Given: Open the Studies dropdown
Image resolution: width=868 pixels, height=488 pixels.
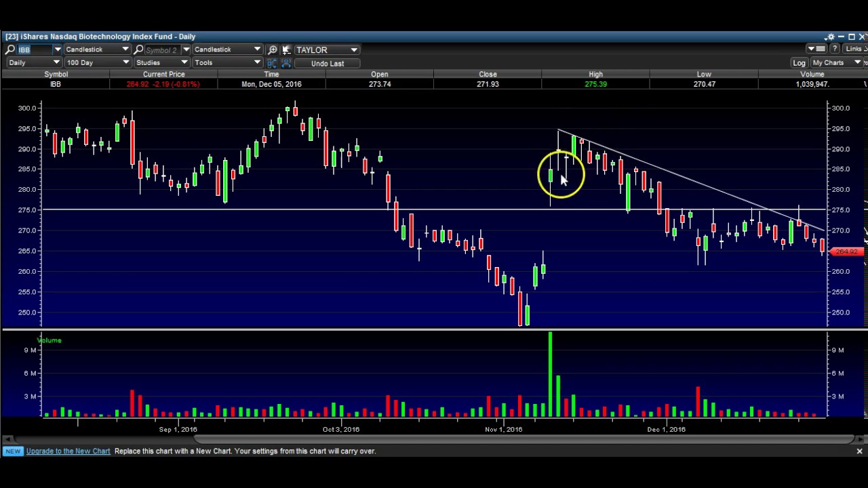Looking at the screenshot, I should click(x=161, y=62).
